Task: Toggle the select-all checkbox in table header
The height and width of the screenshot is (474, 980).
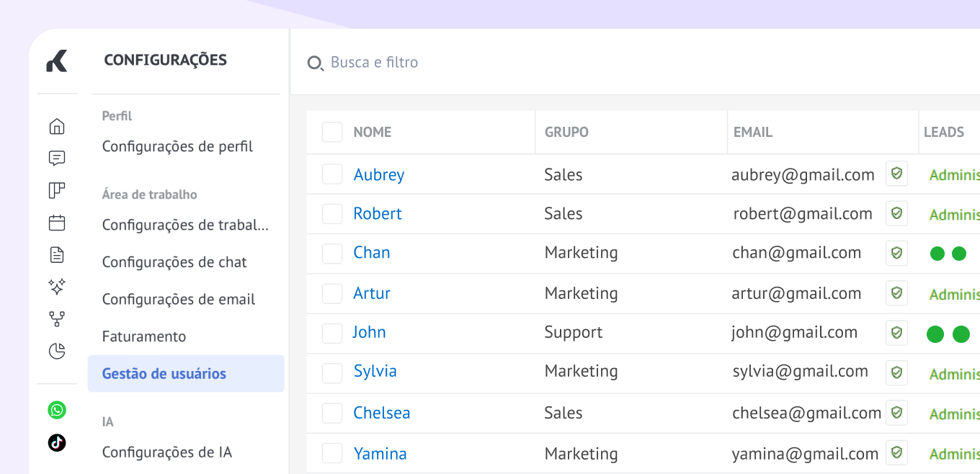Action: pos(332,133)
